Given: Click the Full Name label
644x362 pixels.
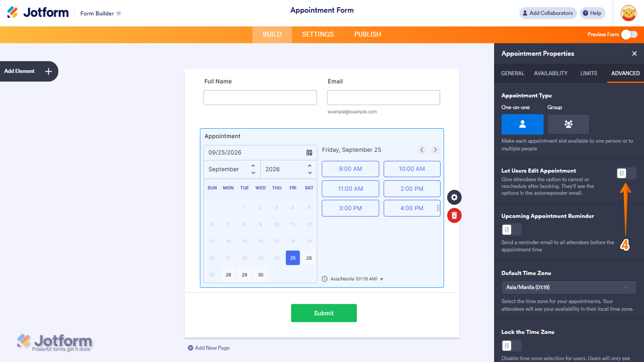Looking at the screenshot, I should point(218,81).
